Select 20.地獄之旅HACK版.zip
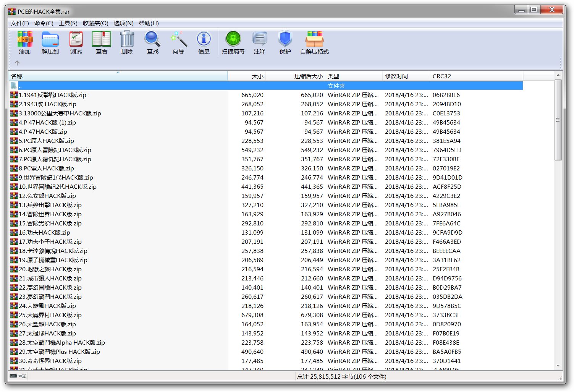Image resolution: width=574 pixels, height=392 pixels. [50, 269]
